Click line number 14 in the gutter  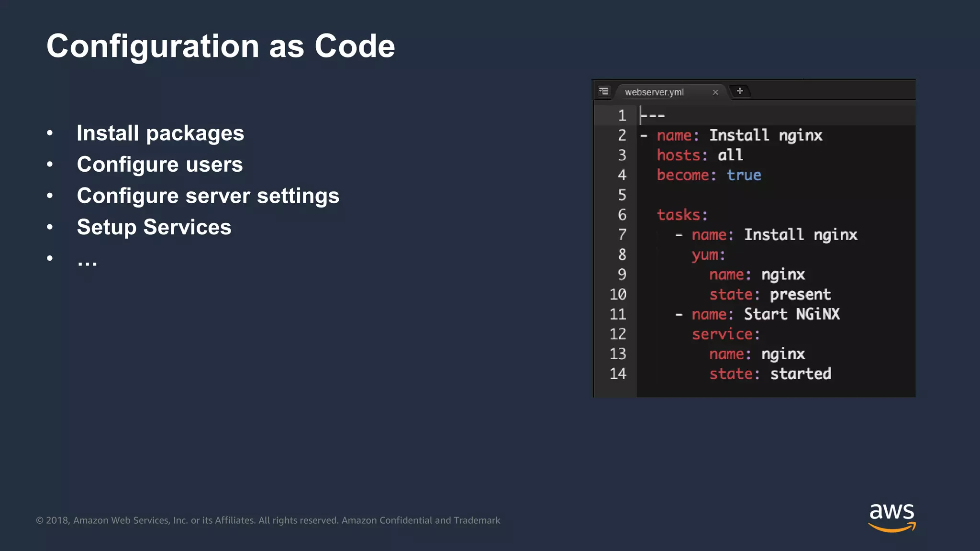click(x=618, y=374)
